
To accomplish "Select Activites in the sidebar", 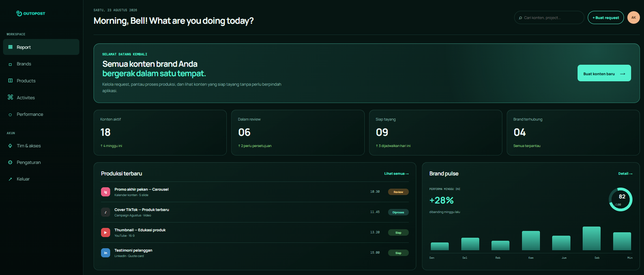I will click(x=41, y=98).
